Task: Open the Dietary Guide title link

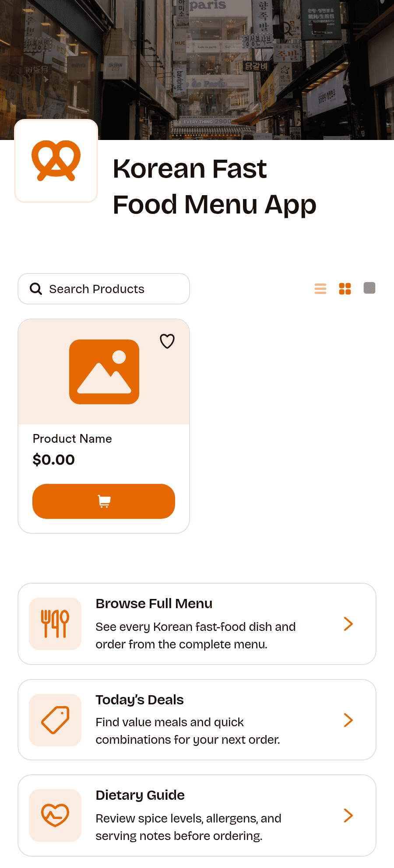Action: pos(140,795)
